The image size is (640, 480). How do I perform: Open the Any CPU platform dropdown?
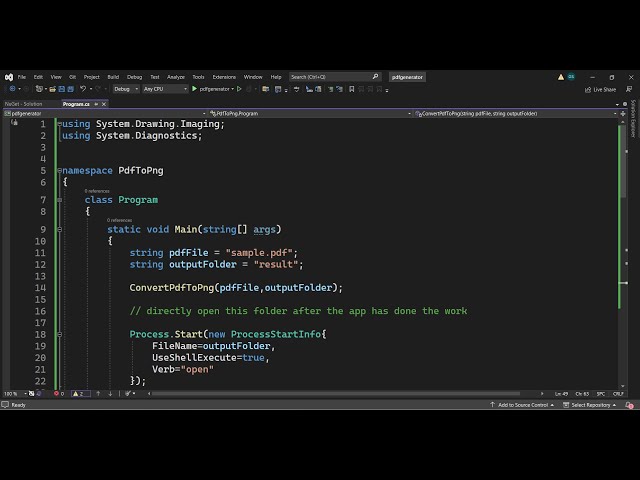point(163,89)
